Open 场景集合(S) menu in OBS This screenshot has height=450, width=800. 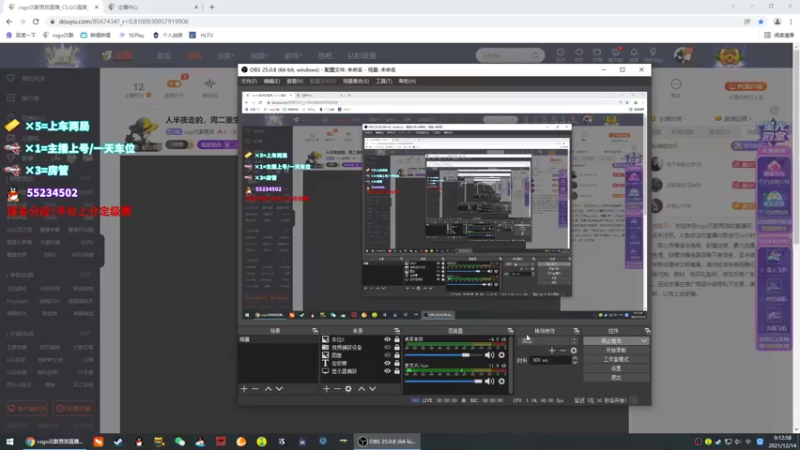(356, 81)
